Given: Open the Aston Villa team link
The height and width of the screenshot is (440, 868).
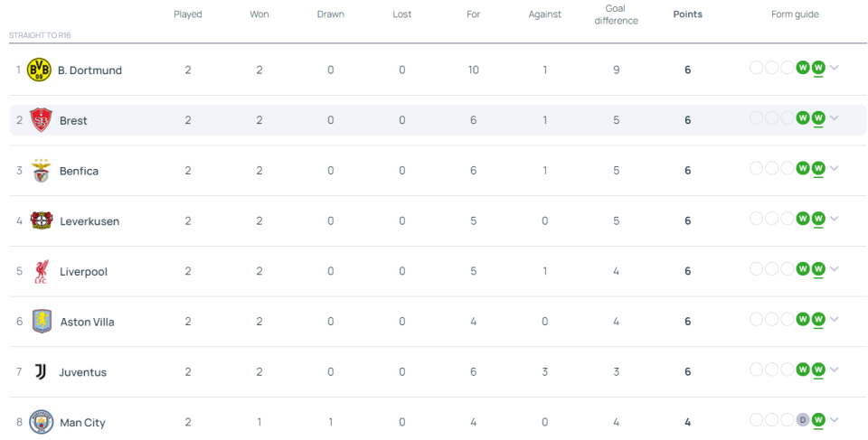Looking at the screenshot, I should point(88,323).
